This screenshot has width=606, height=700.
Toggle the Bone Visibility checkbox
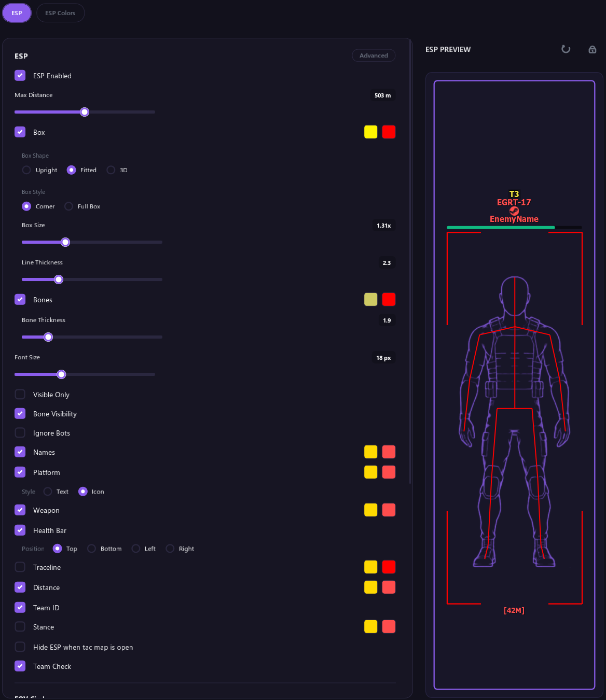(20, 413)
